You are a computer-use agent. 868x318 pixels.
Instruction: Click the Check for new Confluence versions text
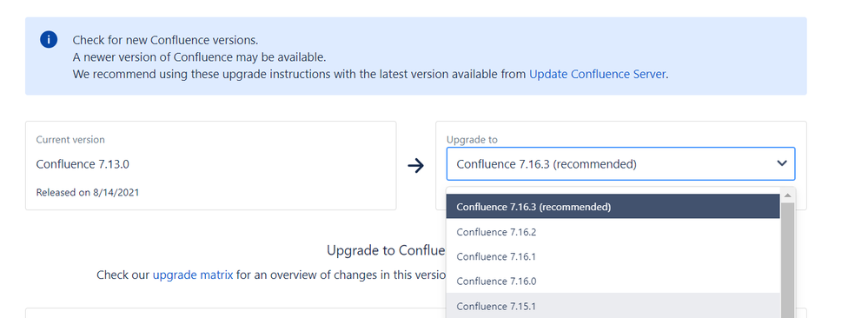tap(165, 41)
